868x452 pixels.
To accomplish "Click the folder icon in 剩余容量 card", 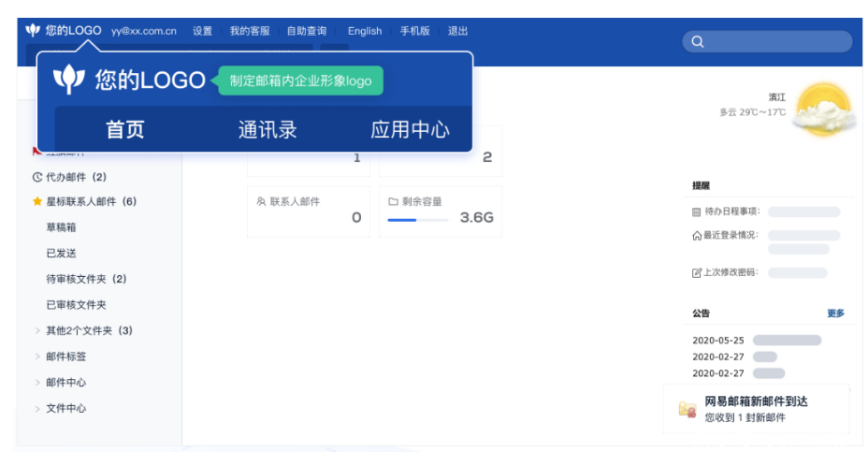I will tap(393, 201).
